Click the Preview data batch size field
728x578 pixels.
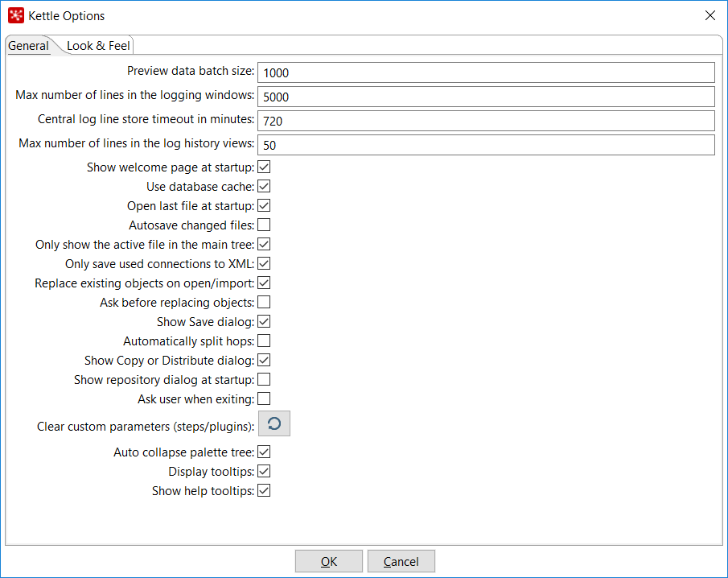pos(486,72)
